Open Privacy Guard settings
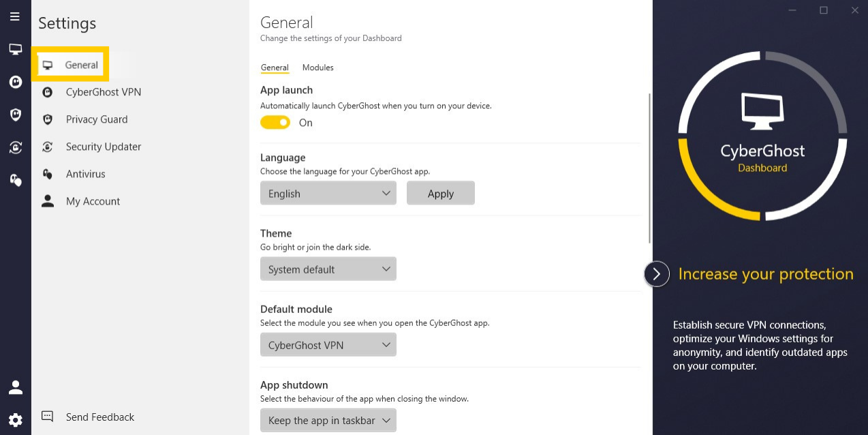Image resolution: width=868 pixels, height=435 pixels. coord(97,119)
